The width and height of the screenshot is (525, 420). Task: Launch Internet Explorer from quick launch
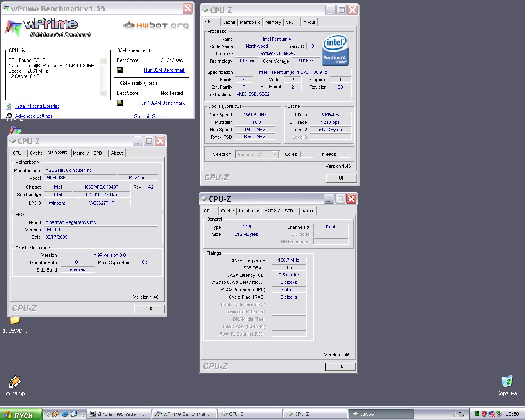click(65, 414)
